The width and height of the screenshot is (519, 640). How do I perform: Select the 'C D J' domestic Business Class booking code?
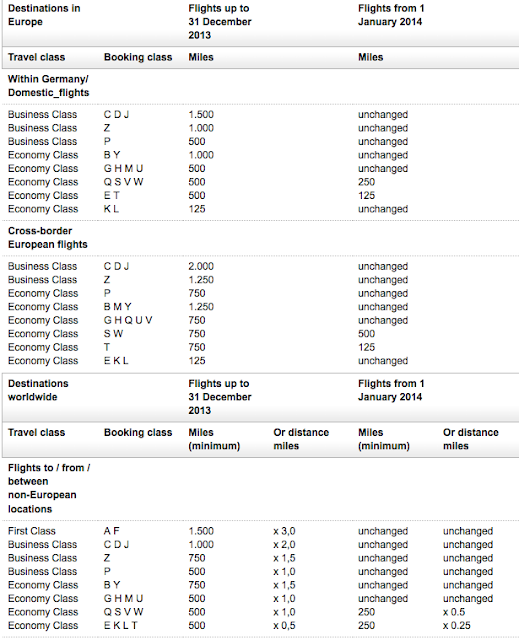[x=116, y=115]
